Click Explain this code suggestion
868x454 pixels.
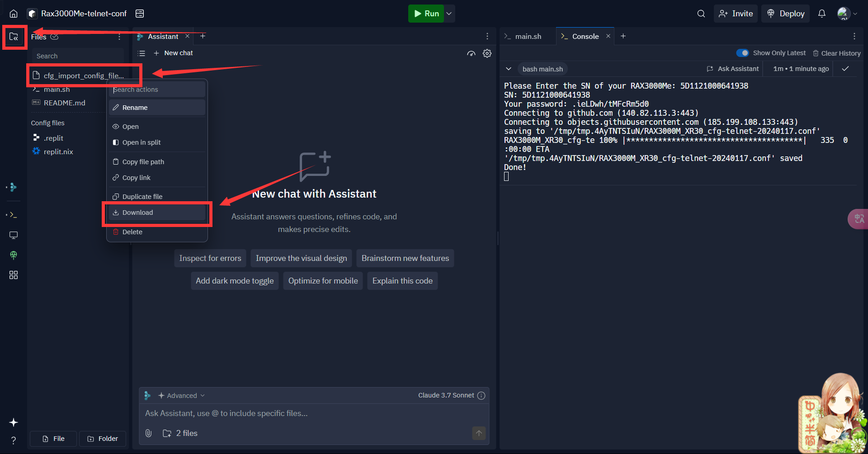pos(402,281)
